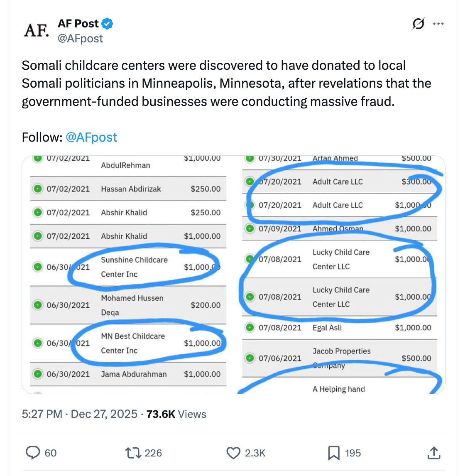Open the three-dot more options menu
Image resolution: width=470 pixels, height=476 pixels.
pos(438,24)
